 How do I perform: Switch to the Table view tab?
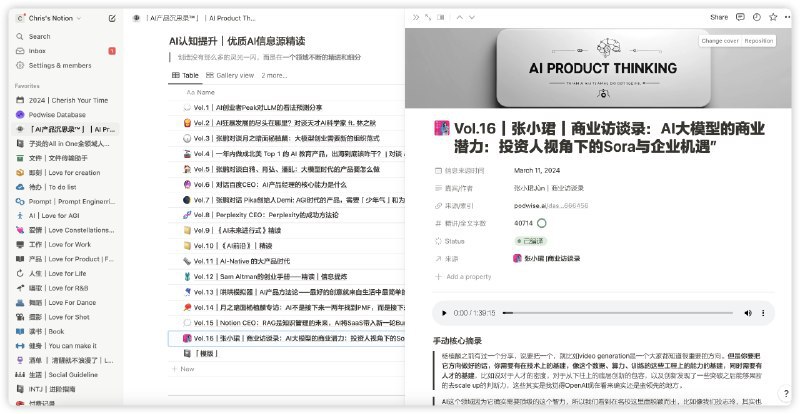pos(185,76)
